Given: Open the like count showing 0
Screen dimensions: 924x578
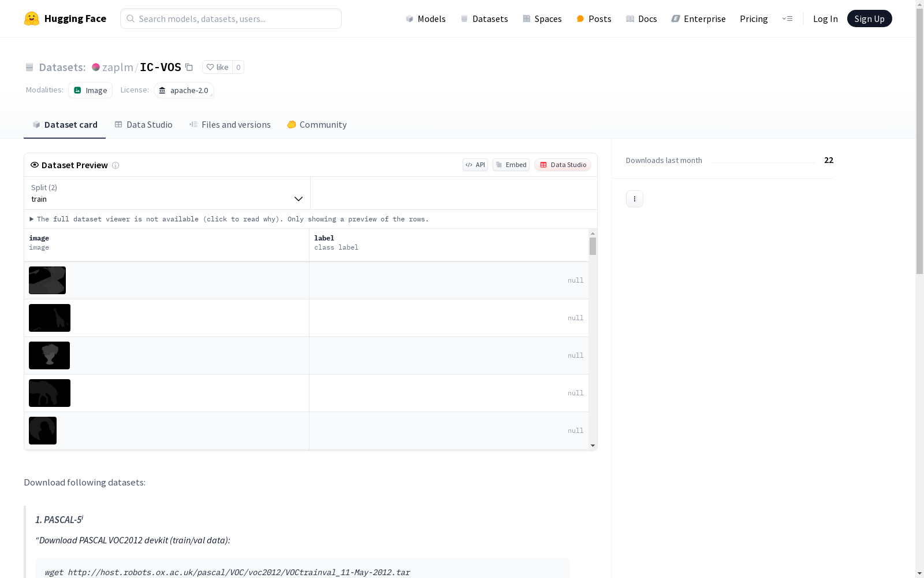Looking at the screenshot, I should pos(238,67).
